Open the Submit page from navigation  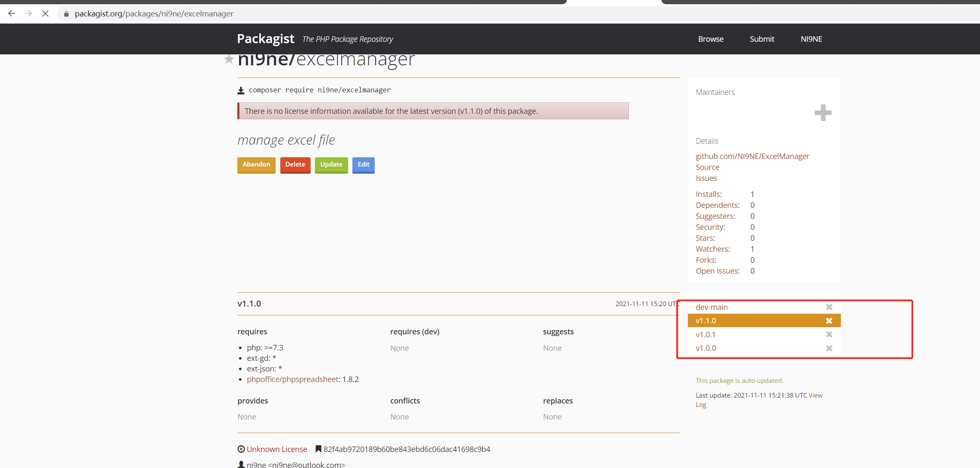(x=762, y=39)
